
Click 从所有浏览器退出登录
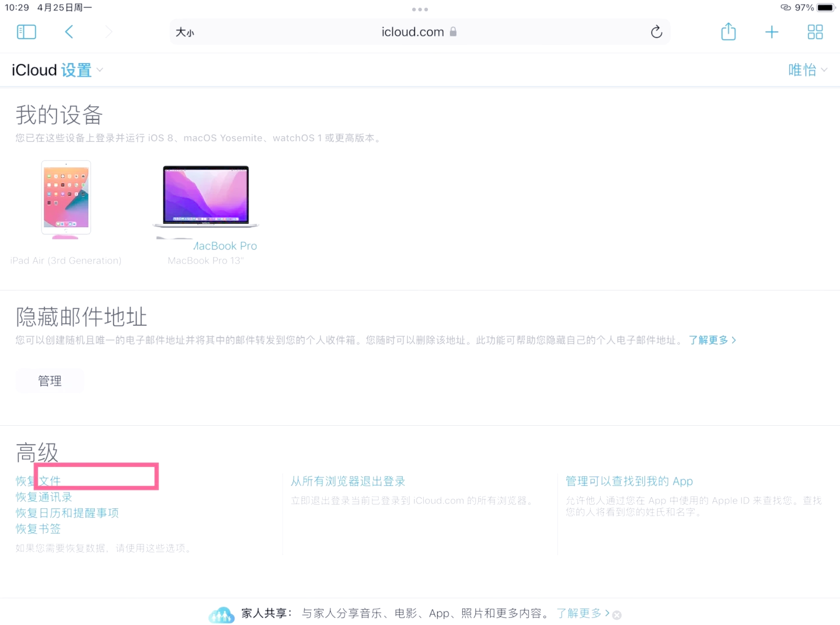coord(347,481)
